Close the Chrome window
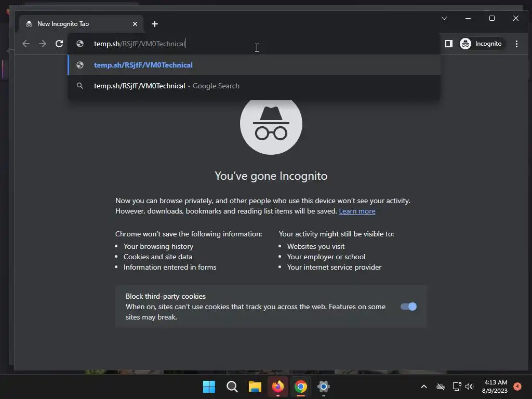 point(516,18)
